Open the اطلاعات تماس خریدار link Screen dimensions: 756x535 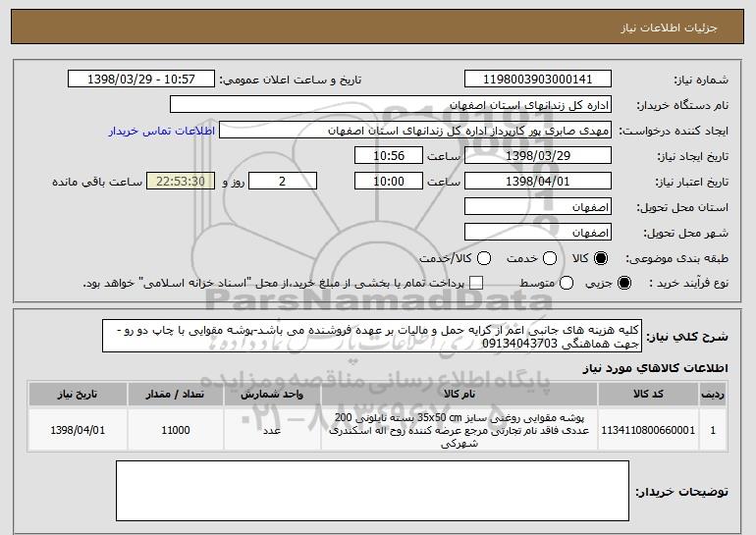162,131
